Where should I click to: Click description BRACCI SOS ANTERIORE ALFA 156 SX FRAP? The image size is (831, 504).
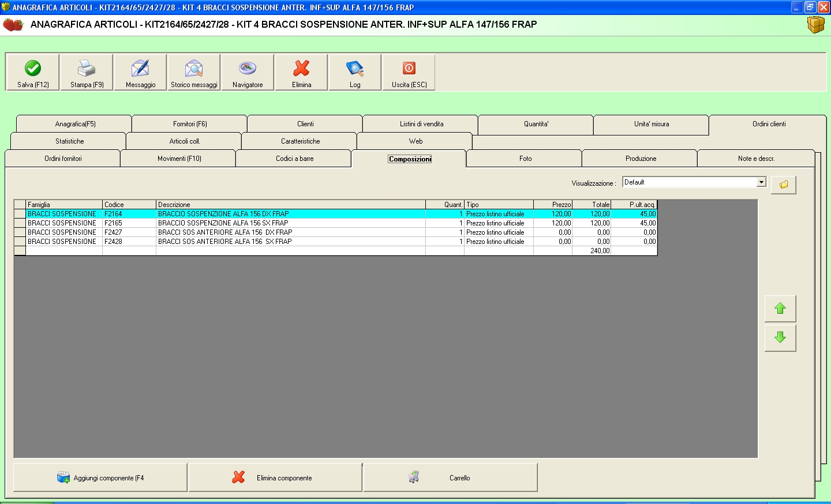[x=291, y=242]
